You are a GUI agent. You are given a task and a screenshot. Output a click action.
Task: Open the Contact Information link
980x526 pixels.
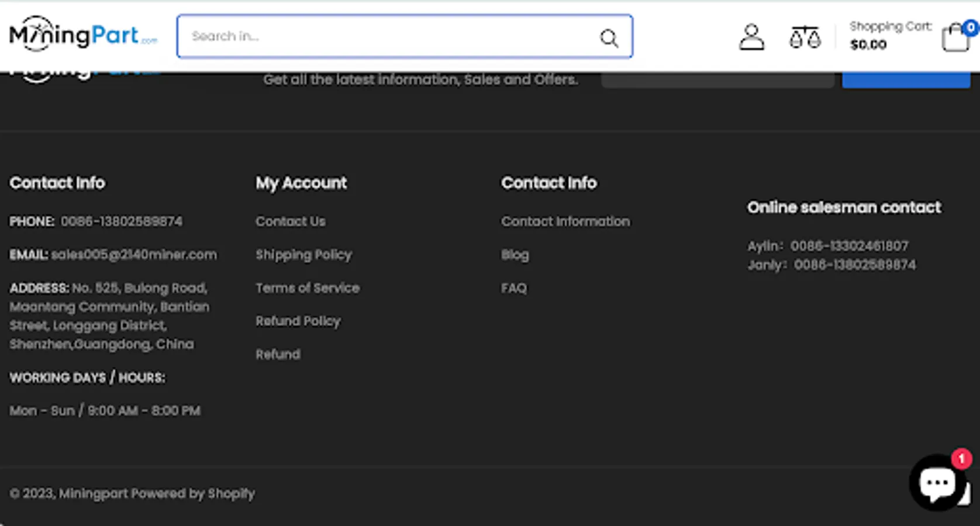[x=565, y=222]
